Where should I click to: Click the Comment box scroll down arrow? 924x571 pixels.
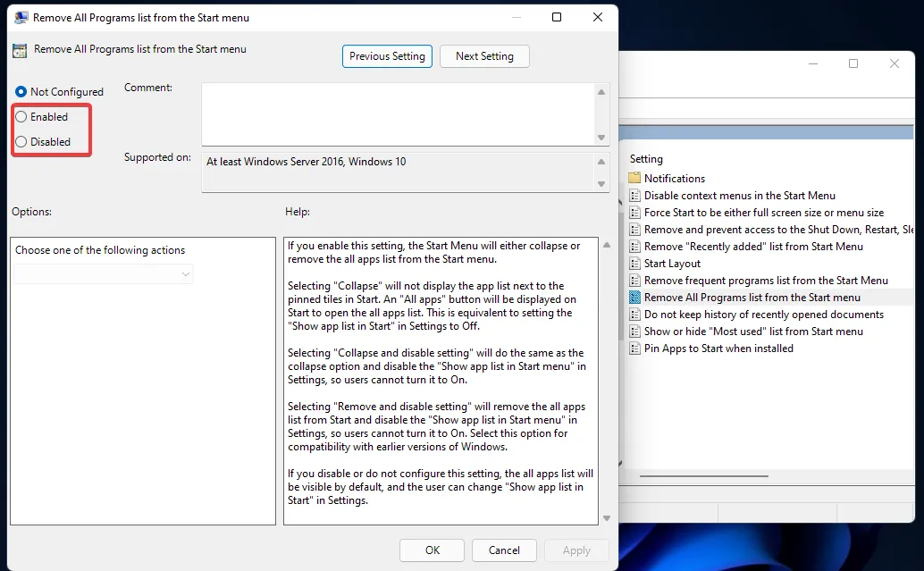pyautogui.click(x=601, y=138)
